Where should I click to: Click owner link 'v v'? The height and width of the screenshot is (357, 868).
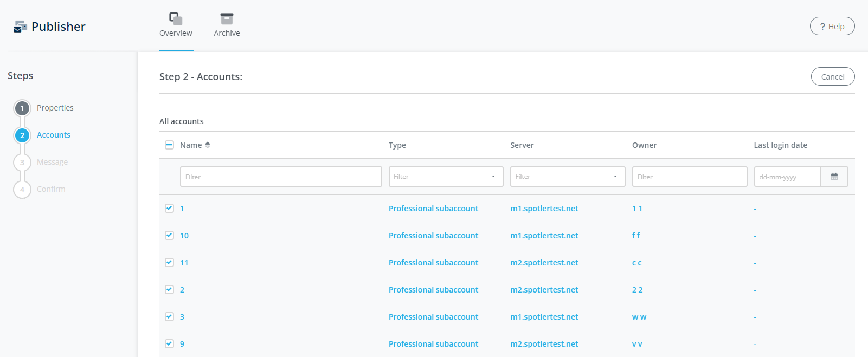point(637,344)
